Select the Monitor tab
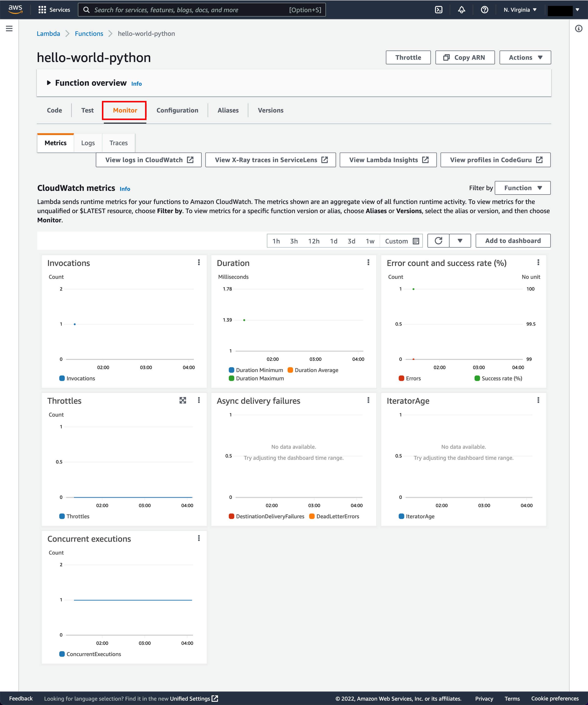The height and width of the screenshot is (705, 588). pyautogui.click(x=125, y=109)
